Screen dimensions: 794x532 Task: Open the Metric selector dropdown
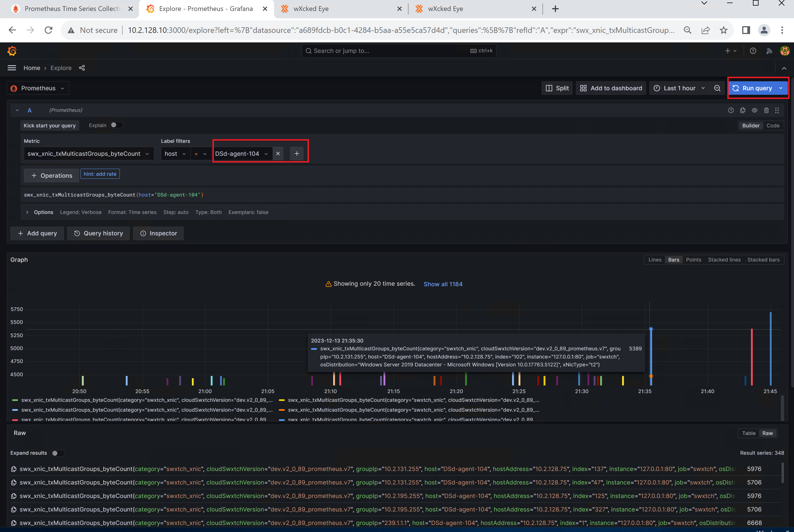pyautogui.click(x=89, y=154)
